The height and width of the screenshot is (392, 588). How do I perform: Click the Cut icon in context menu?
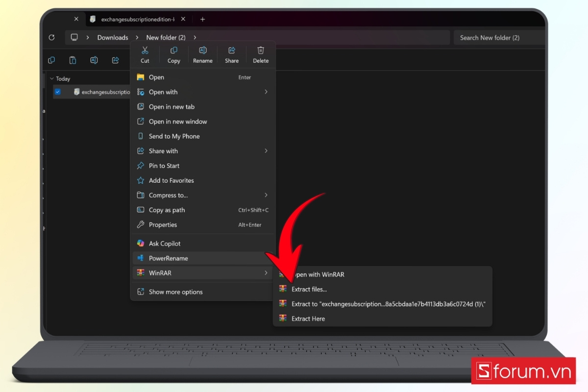(x=145, y=50)
